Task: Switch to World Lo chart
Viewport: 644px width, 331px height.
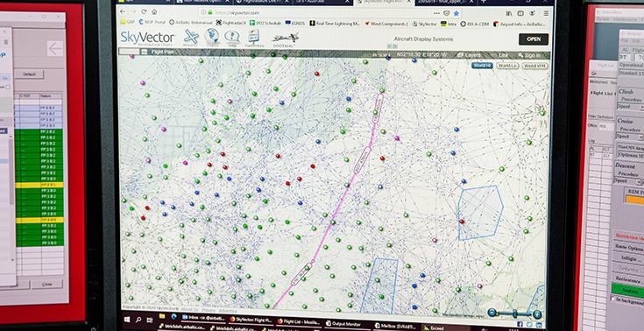Action: coord(507,66)
